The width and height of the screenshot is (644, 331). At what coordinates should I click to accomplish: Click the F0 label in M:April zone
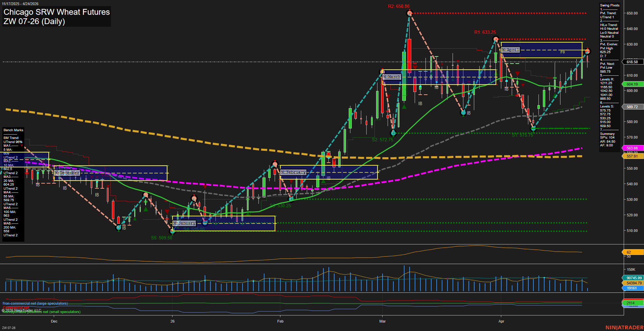(562, 52)
